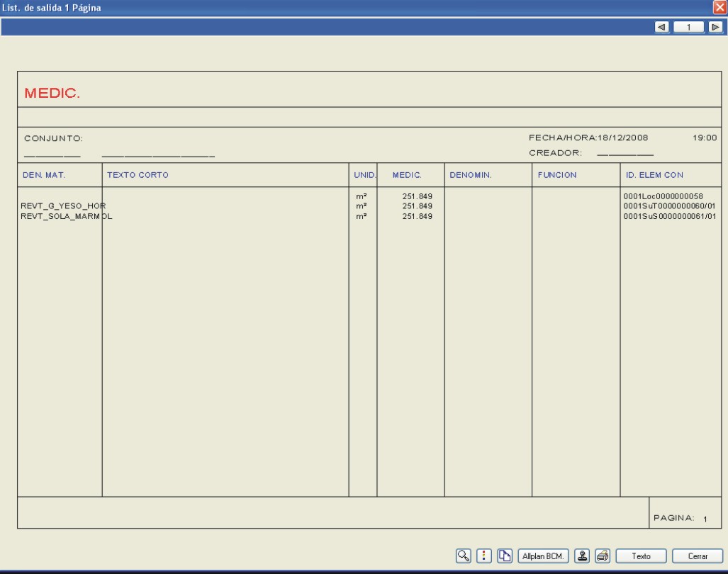Click the Allplan BCM. button
Screen dimensions: 728x574
(x=543, y=556)
